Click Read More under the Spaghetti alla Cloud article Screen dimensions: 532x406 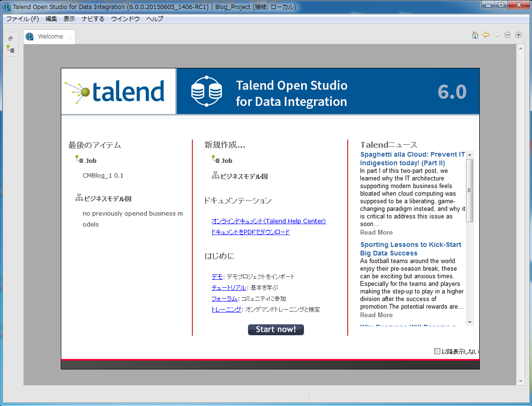[376, 232]
